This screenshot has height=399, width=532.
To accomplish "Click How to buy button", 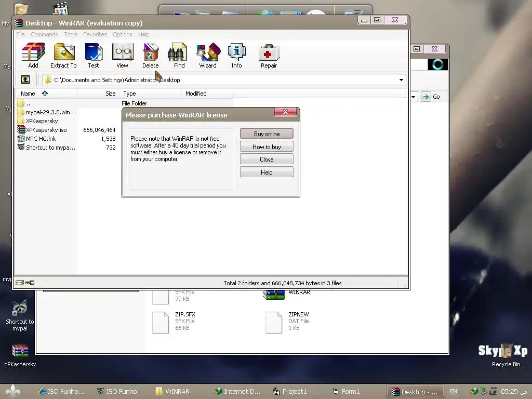I will coord(267,147).
